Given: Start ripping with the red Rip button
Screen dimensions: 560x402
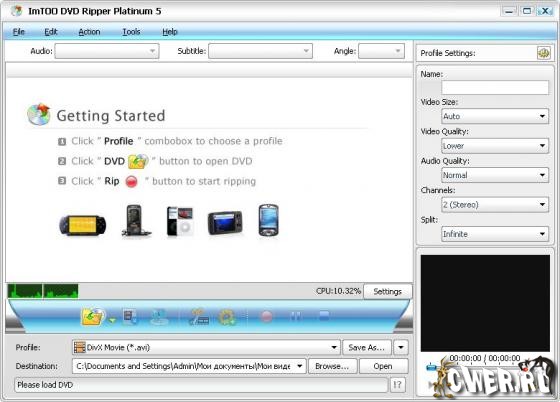Looking at the screenshot, I should 266,316.
